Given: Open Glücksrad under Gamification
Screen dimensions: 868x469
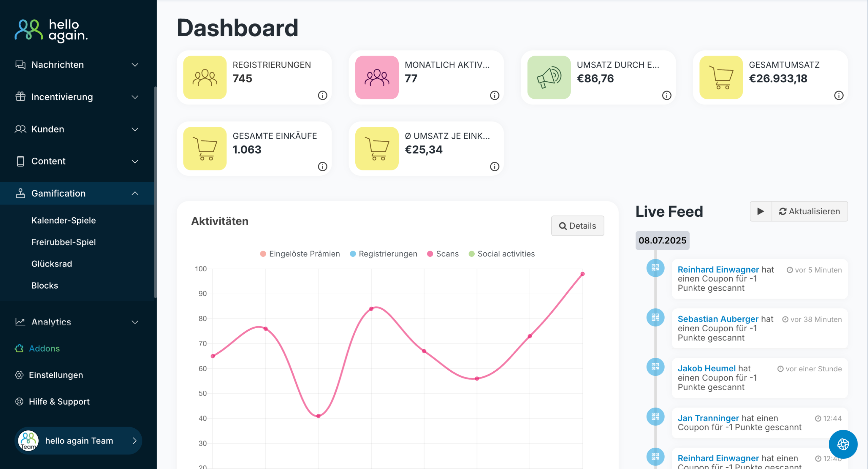Looking at the screenshot, I should [52, 263].
